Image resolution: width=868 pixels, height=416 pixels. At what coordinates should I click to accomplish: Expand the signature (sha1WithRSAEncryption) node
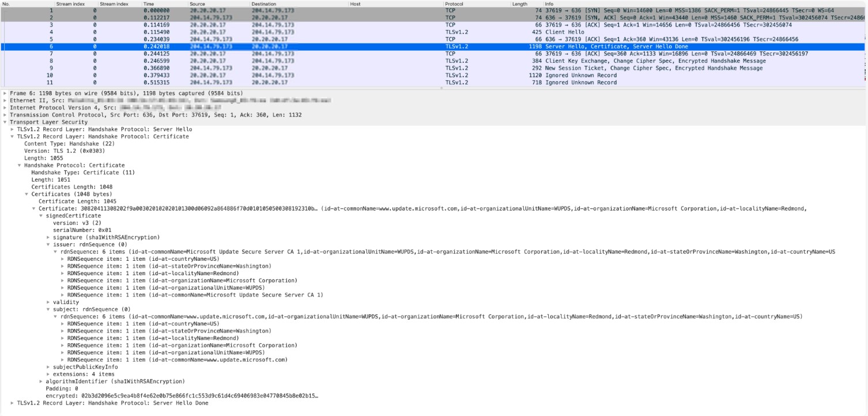pyautogui.click(x=48, y=237)
